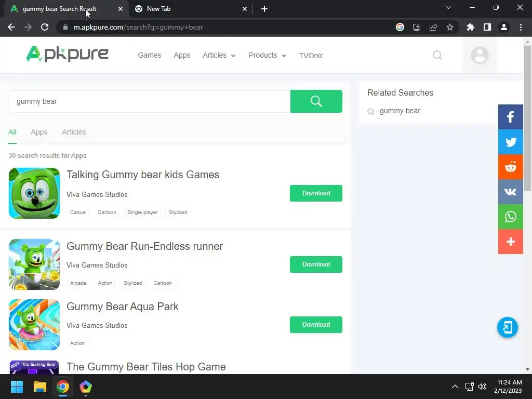Select the Apps results tab
The image size is (532, 399).
[39, 132]
